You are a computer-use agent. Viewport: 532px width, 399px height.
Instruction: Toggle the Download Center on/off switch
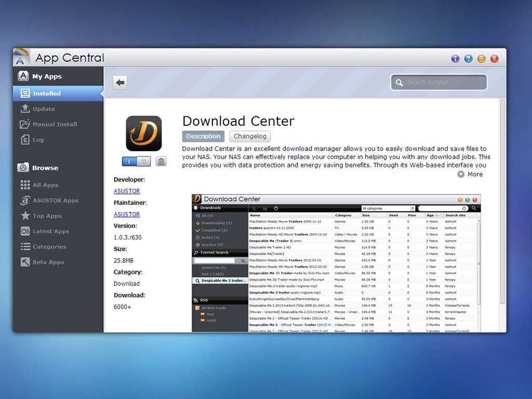click(137, 162)
